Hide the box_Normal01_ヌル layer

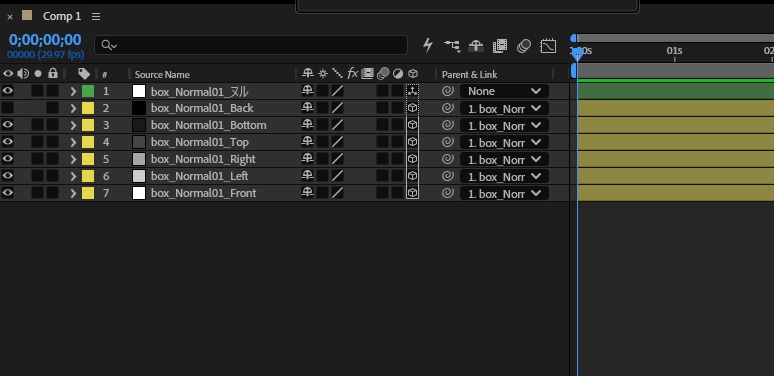point(8,91)
